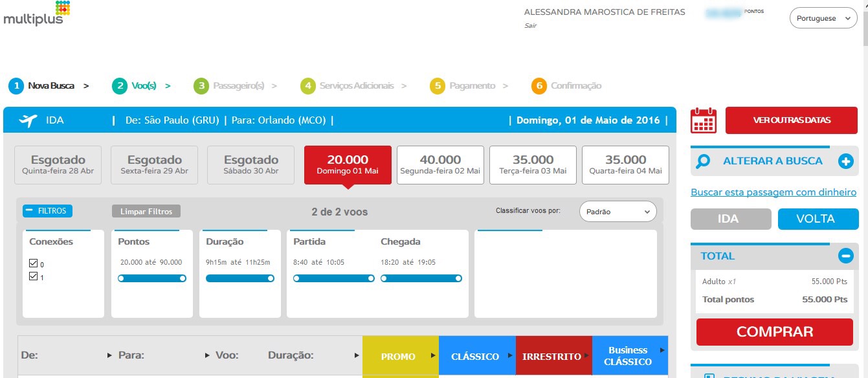Open Buscar esta passagem com dinheiro link
The height and width of the screenshot is (378, 868).
tap(773, 192)
